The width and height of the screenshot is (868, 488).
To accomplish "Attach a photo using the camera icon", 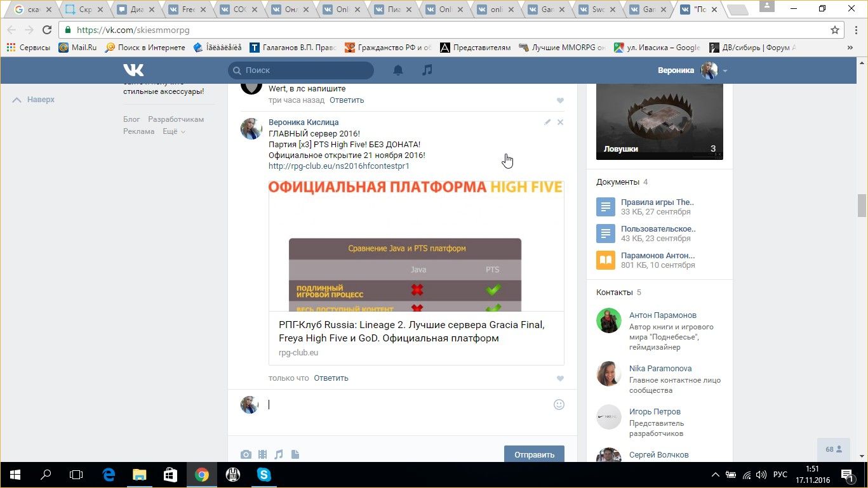I will click(246, 454).
